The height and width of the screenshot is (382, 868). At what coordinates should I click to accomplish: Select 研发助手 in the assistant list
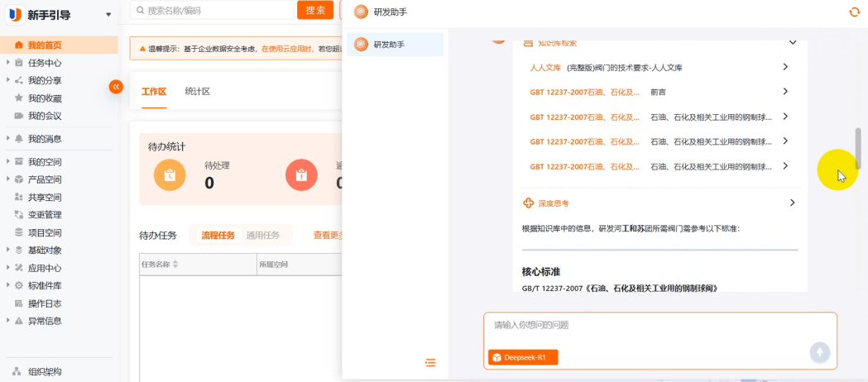[396, 44]
